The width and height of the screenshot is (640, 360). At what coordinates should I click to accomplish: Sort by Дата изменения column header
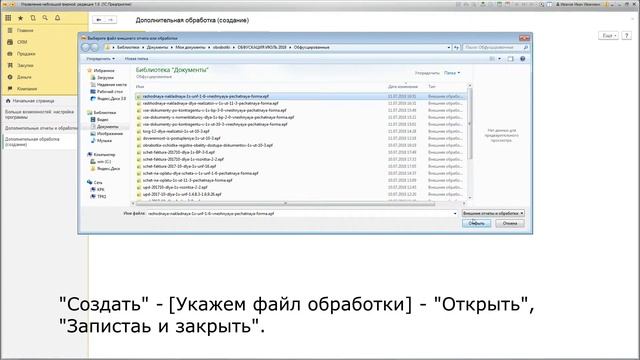click(x=403, y=87)
